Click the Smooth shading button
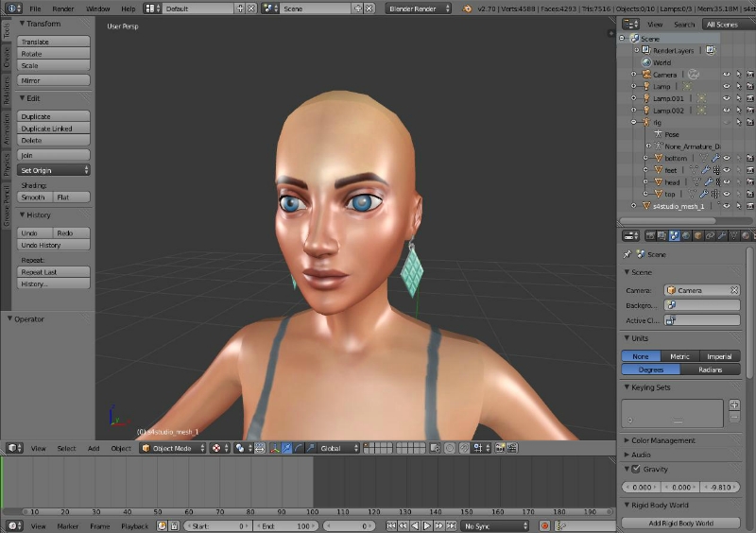The height and width of the screenshot is (533, 756). pos(34,198)
